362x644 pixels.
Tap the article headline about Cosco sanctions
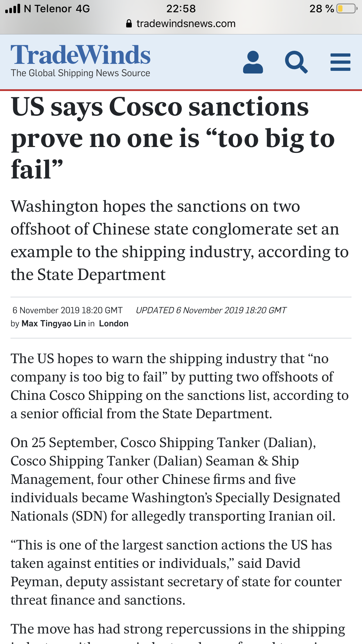(173, 138)
